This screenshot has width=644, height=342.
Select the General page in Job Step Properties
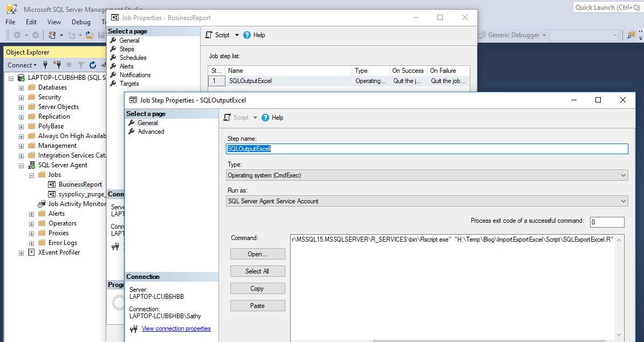(147, 123)
